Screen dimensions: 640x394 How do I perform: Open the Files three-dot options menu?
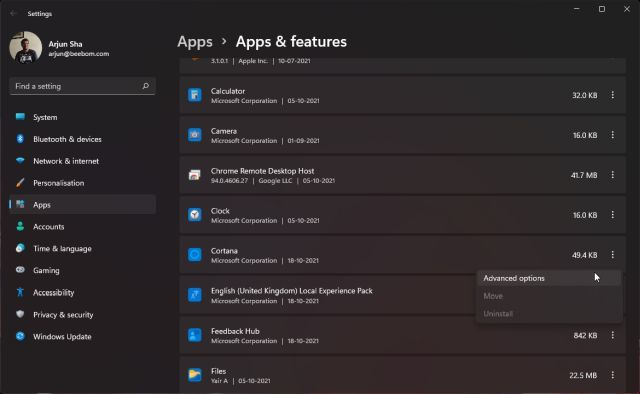(x=612, y=375)
